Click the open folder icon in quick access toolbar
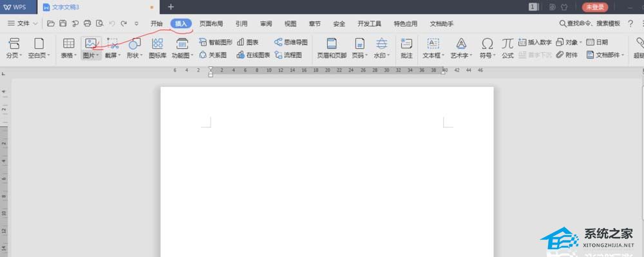Screen dimensions: 644x257 pyautogui.click(x=51, y=24)
